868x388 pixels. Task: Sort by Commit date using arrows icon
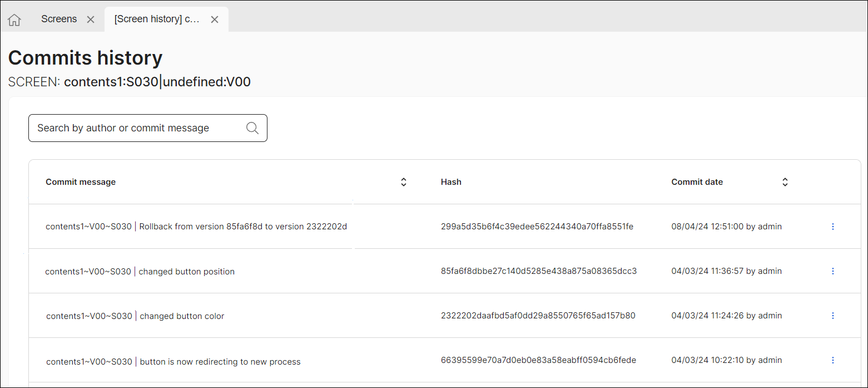pyautogui.click(x=785, y=182)
